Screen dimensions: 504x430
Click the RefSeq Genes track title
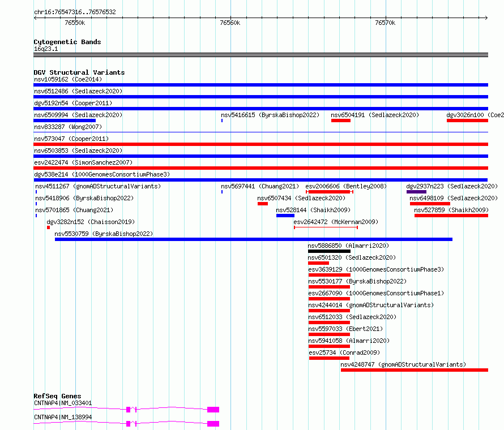point(58,396)
